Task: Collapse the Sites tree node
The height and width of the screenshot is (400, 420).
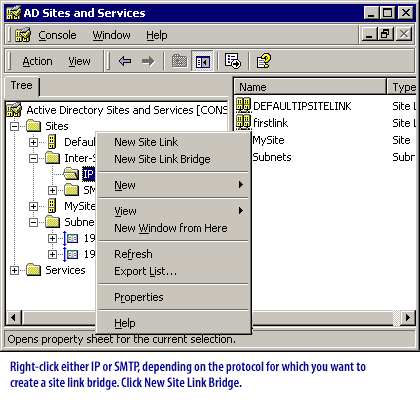Action: (14, 126)
